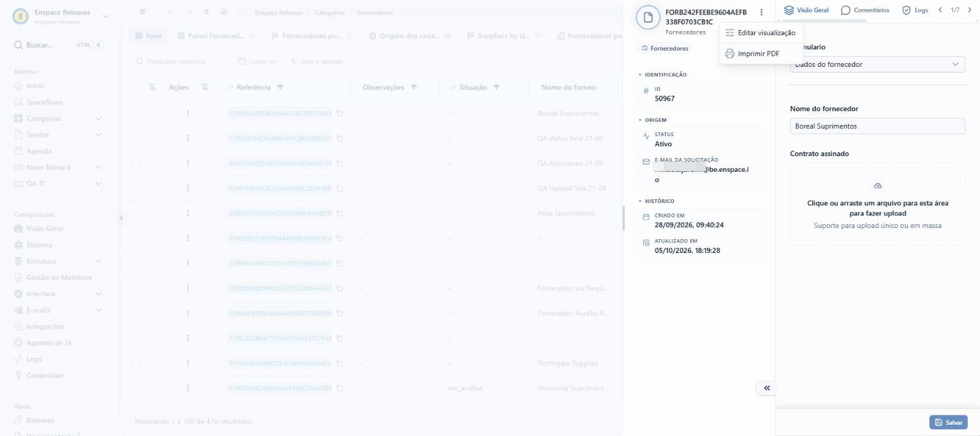980x436 pixels.
Task: Open the actions menu for the Boreal Suprimentos row
Action: tap(187, 113)
